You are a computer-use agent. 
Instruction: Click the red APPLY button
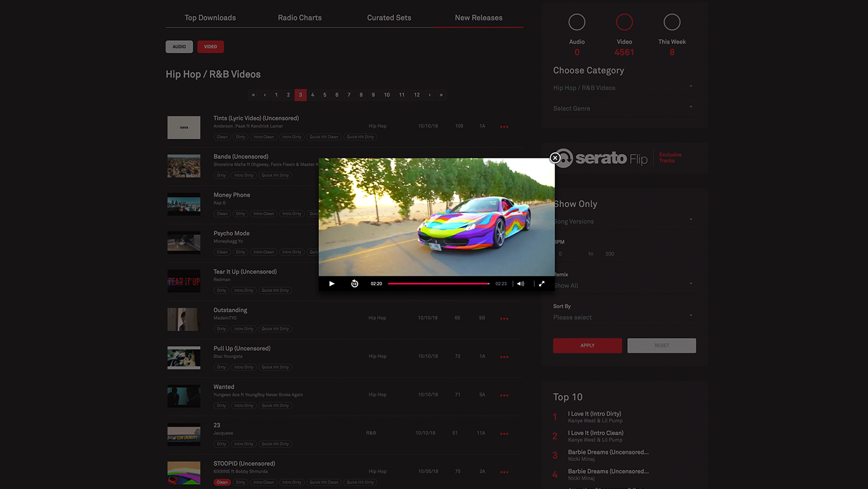587,345
